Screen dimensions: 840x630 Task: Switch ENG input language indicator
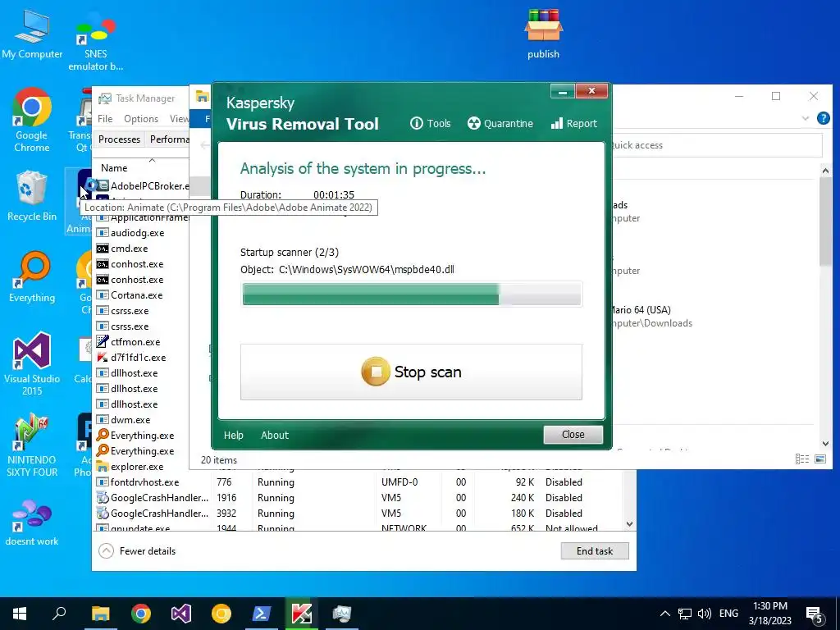[x=728, y=614]
